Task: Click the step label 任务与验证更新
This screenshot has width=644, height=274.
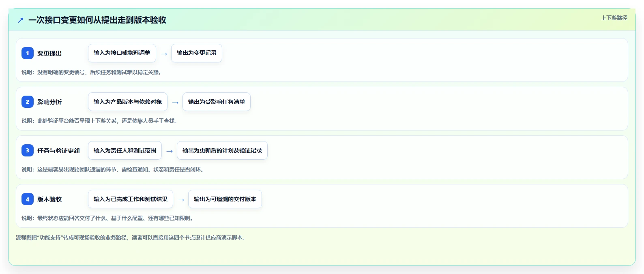Action: pyautogui.click(x=59, y=150)
